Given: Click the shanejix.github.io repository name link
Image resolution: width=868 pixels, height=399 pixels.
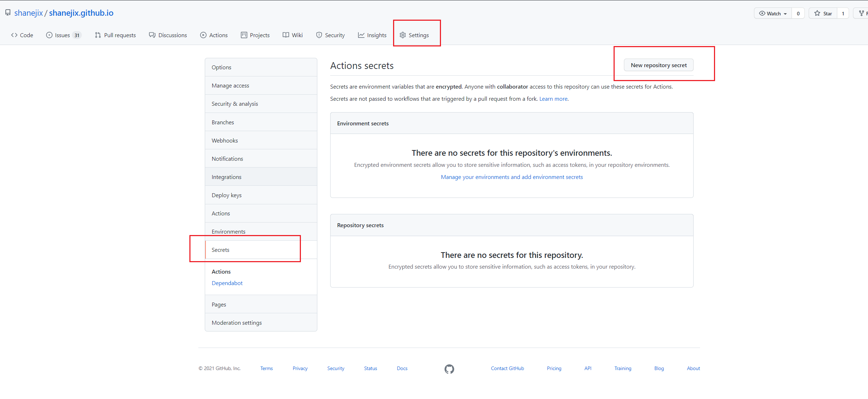Looking at the screenshot, I should 81,13.
